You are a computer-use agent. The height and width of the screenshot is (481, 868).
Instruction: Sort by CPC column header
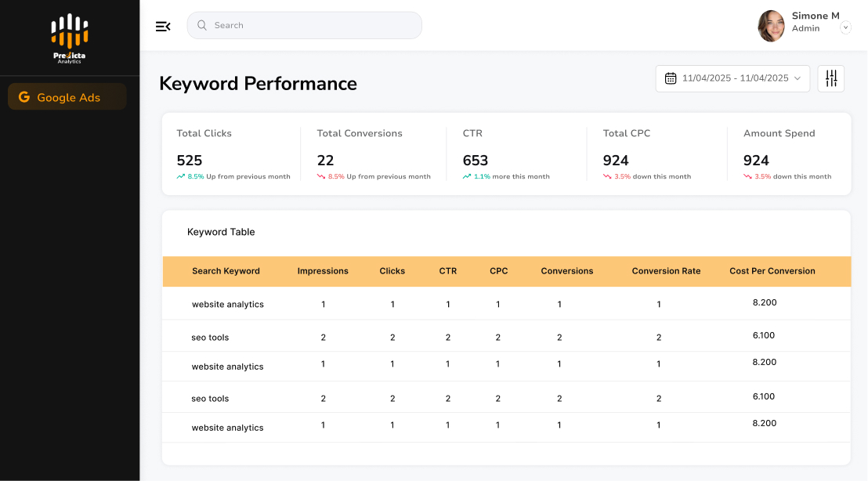tap(499, 271)
